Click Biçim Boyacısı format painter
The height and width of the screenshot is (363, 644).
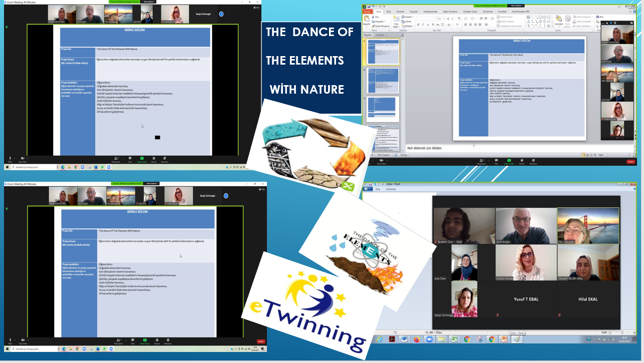pos(381,26)
